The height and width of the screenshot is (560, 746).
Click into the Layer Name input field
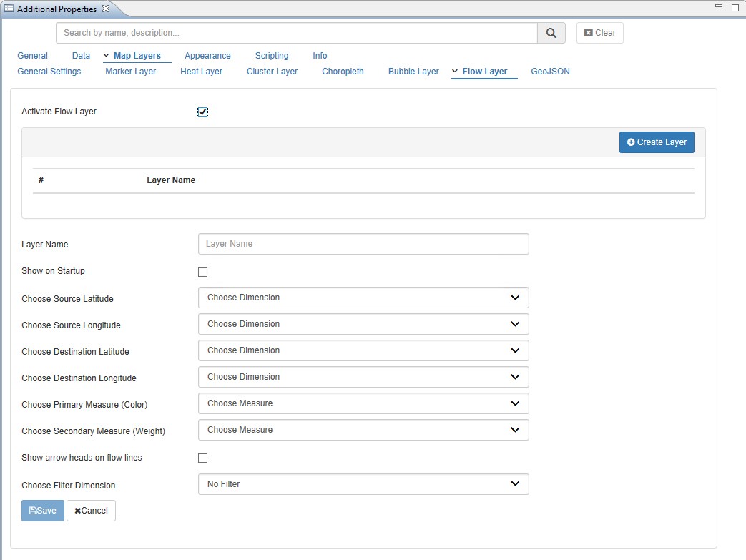363,244
